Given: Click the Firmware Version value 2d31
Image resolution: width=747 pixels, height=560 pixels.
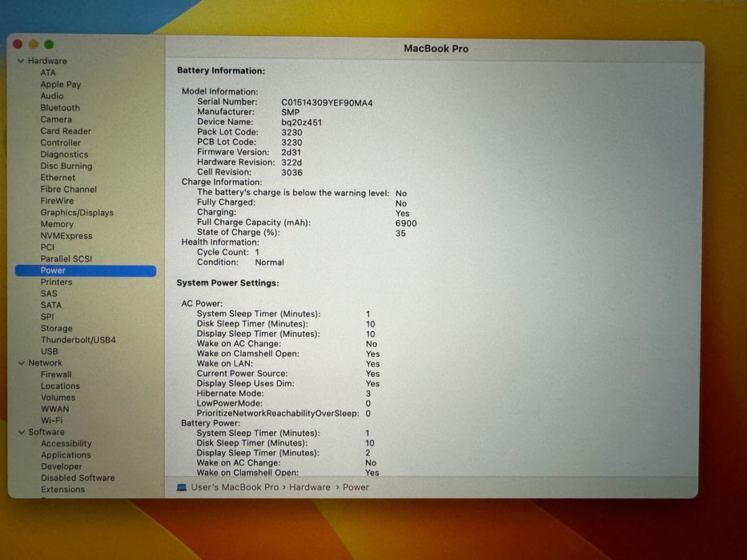Looking at the screenshot, I should pyautogui.click(x=291, y=152).
